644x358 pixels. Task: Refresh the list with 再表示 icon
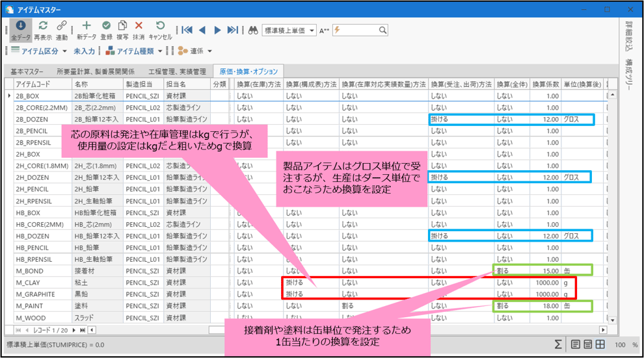(x=43, y=30)
